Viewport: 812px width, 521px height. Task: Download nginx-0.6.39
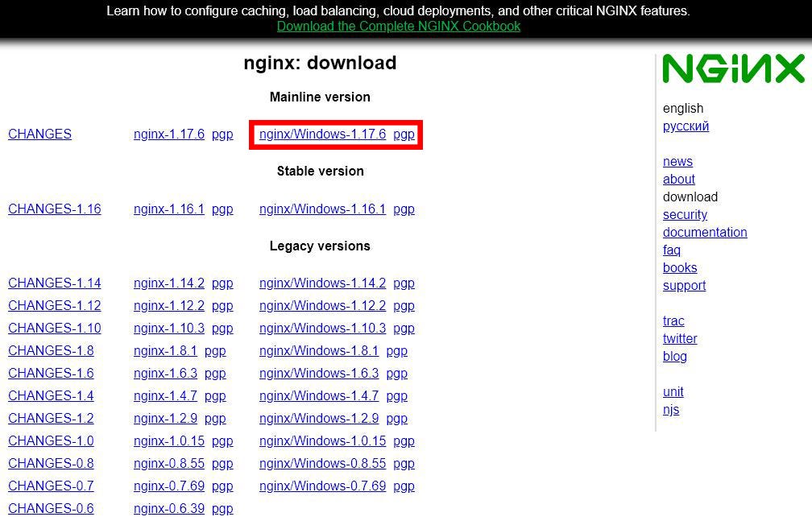169,508
